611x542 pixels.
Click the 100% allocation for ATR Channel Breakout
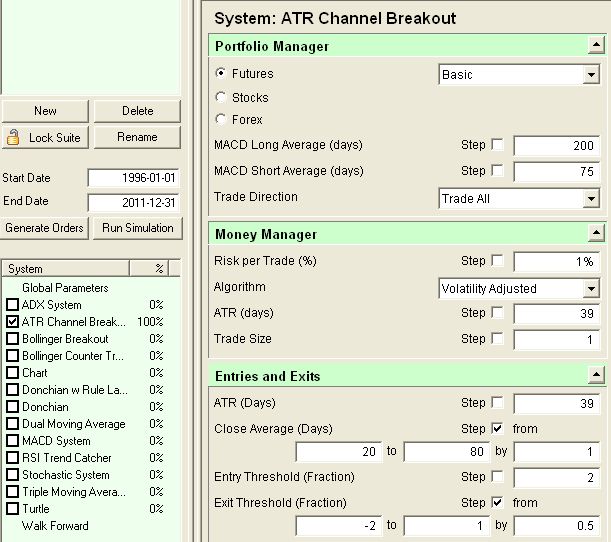[x=150, y=321]
